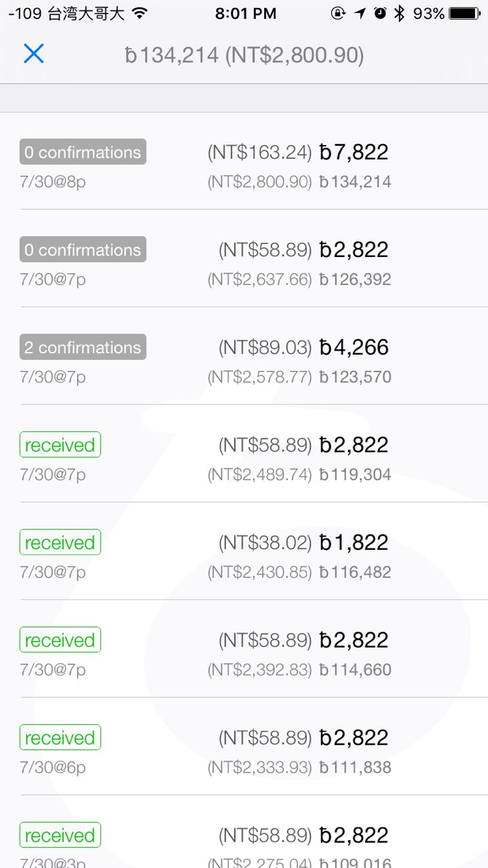Screen dimensions: 488x868
Task: Tap the 2 confirmations status badge
Action: point(83,347)
